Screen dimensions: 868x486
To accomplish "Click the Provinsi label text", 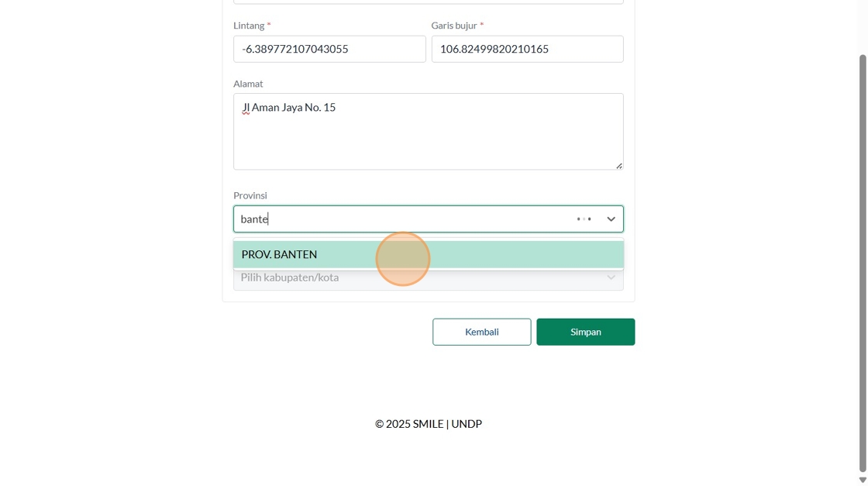I will coord(250,195).
